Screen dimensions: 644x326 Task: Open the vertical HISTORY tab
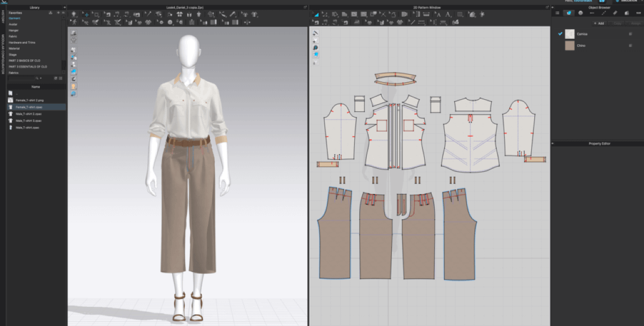click(3, 17)
